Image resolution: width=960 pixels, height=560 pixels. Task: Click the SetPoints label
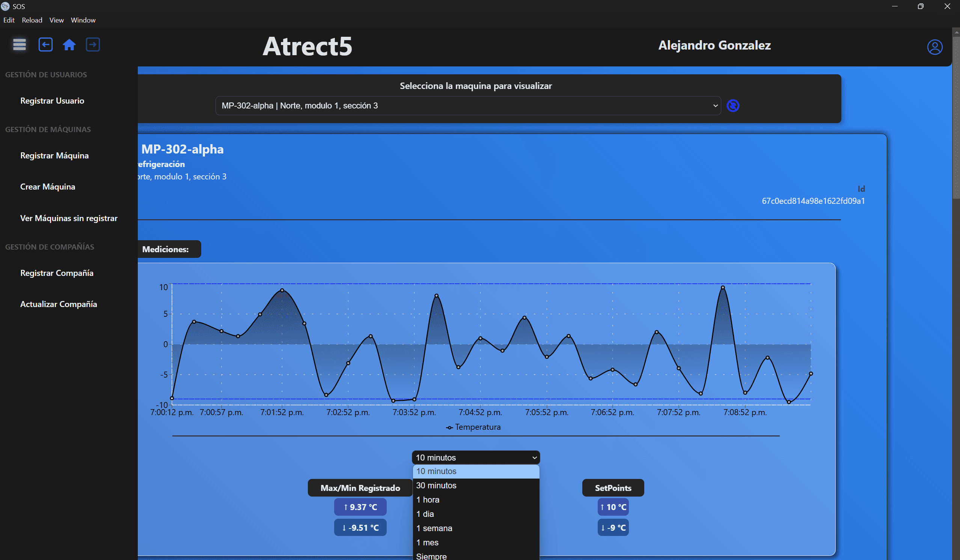[613, 488]
